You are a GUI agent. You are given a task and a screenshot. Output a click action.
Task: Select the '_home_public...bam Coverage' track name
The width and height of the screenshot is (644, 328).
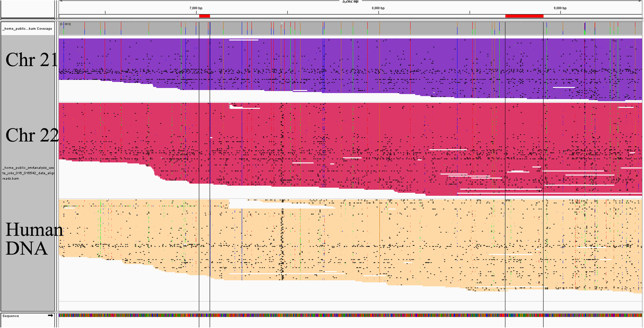[27, 29]
